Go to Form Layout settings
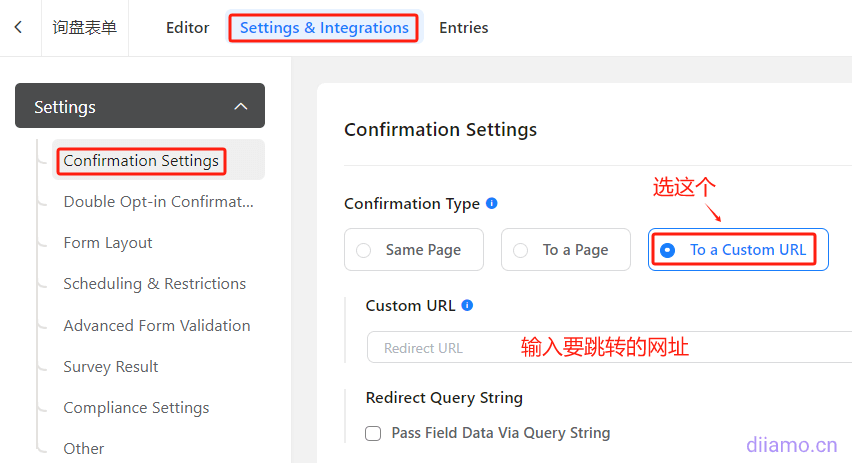Image resolution: width=852 pixels, height=463 pixels. [x=108, y=242]
